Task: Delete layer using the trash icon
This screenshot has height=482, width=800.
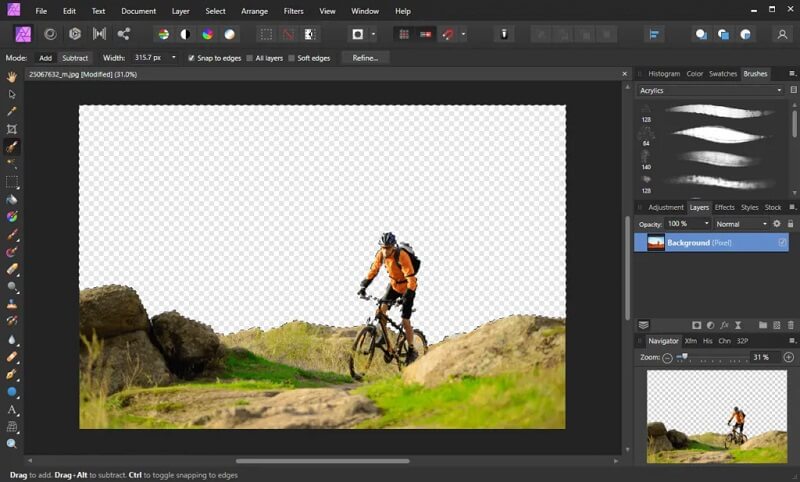Action: pyautogui.click(x=792, y=325)
